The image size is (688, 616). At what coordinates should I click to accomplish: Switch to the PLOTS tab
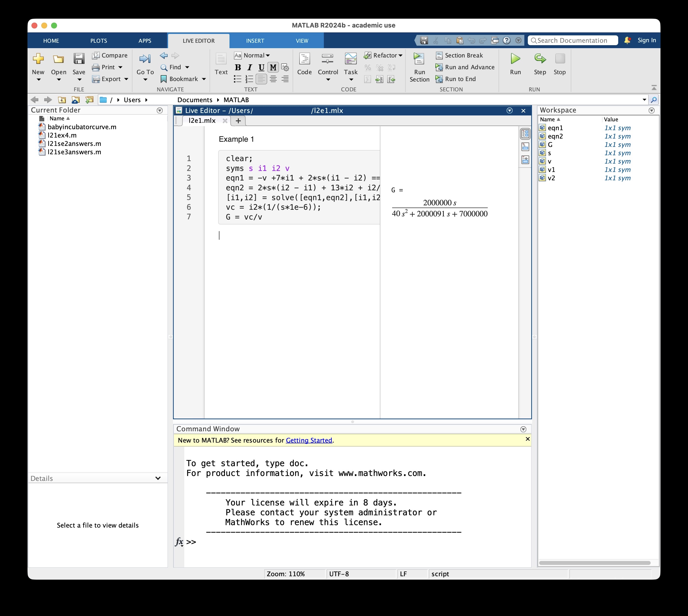coord(99,41)
